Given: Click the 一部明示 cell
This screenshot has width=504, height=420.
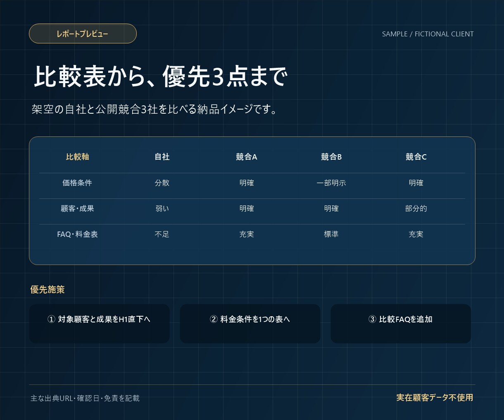Looking at the screenshot, I should (x=331, y=183).
